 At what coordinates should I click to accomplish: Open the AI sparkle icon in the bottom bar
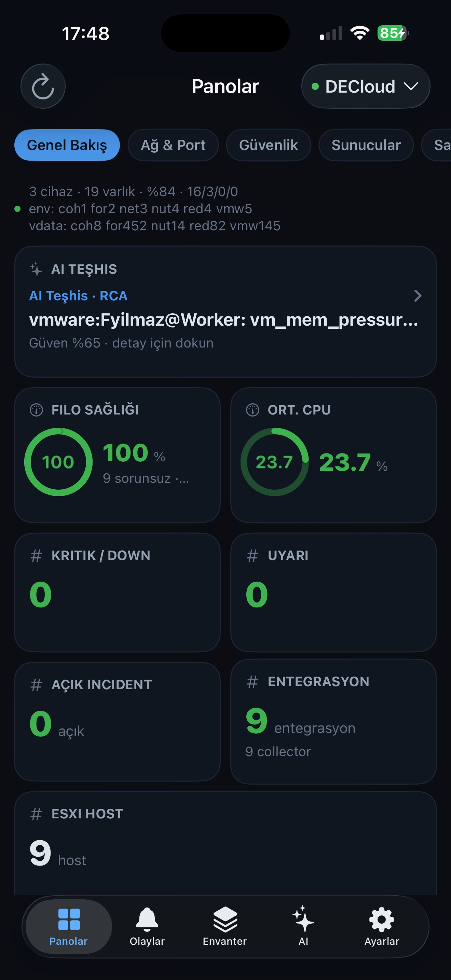pyautogui.click(x=303, y=919)
